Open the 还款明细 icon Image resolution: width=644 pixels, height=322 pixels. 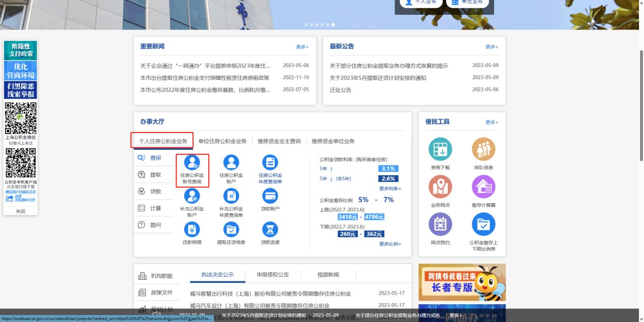click(x=192, y=230)
